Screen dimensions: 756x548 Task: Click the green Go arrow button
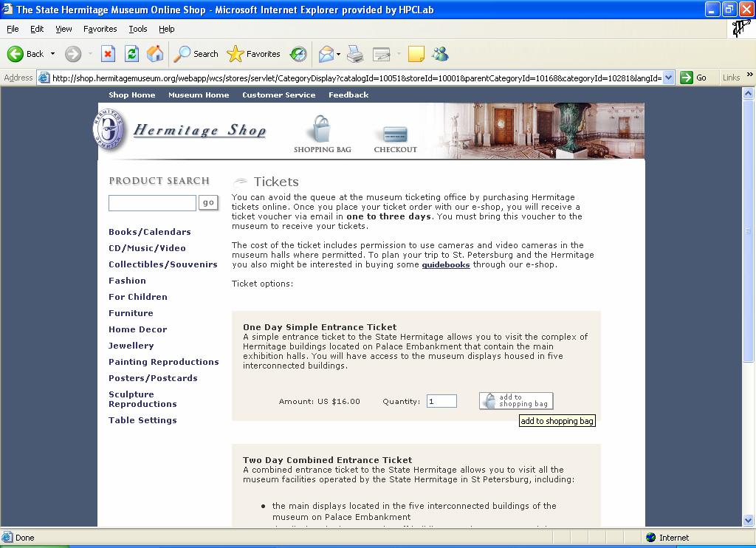click(686, 78)
